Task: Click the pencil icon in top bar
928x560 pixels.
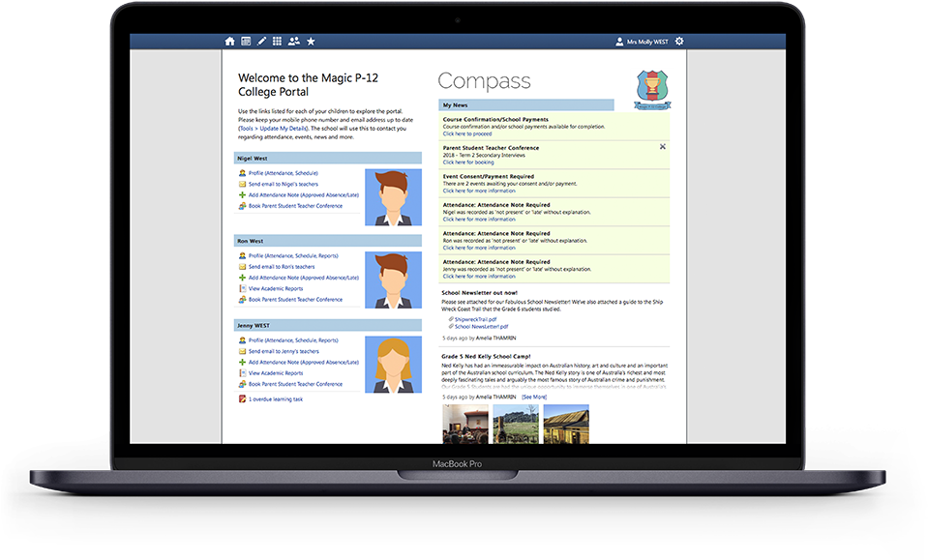Action: [261, 42]
